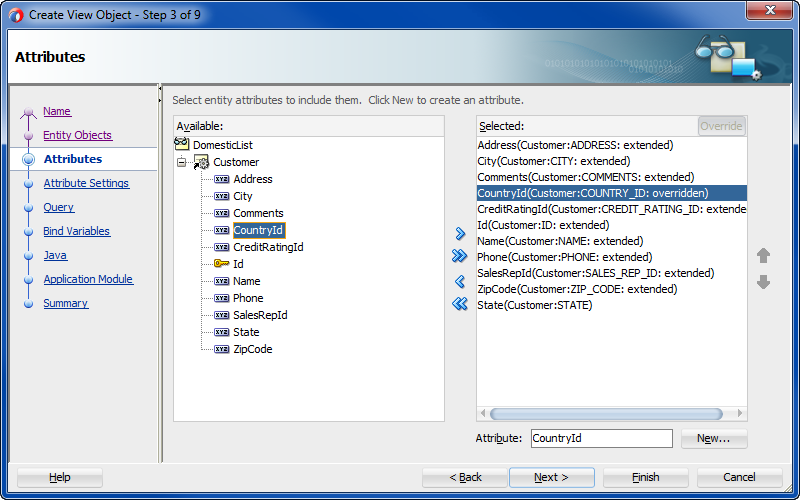
Task: Click the icon beside Name attribute
Action: (221, 281)
